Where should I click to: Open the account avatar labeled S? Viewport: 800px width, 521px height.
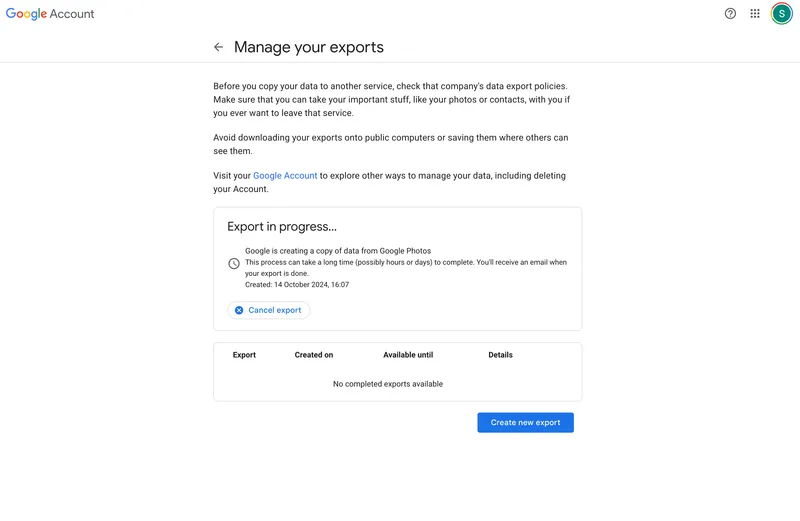point(781,14)
